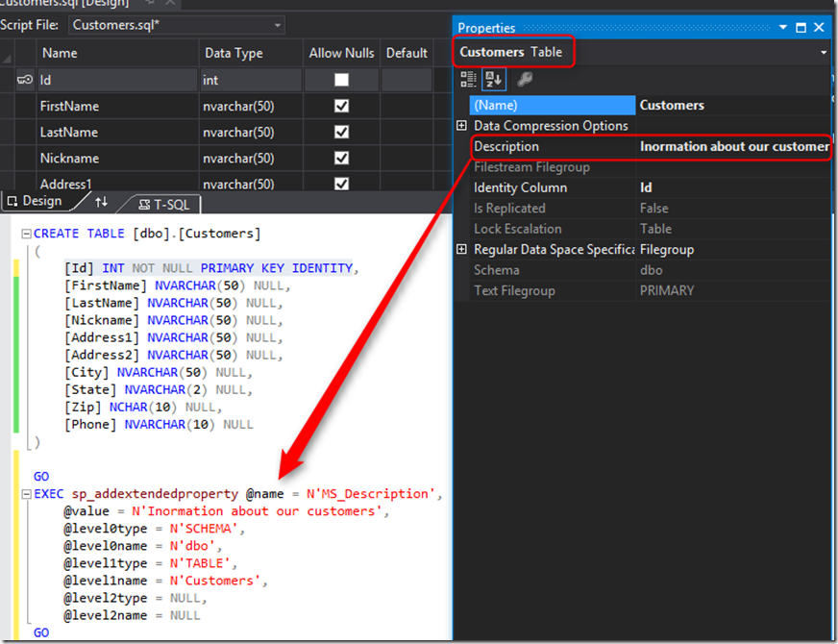The width and height of the screenshot is (838, 644).
Task: Open the Customers Table object dropdown
Action: [x=824, y=52]
